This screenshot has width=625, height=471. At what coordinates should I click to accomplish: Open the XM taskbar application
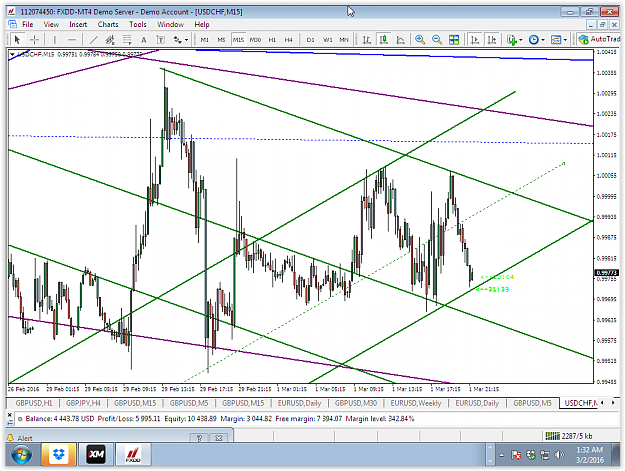click(x=96, y=455)
